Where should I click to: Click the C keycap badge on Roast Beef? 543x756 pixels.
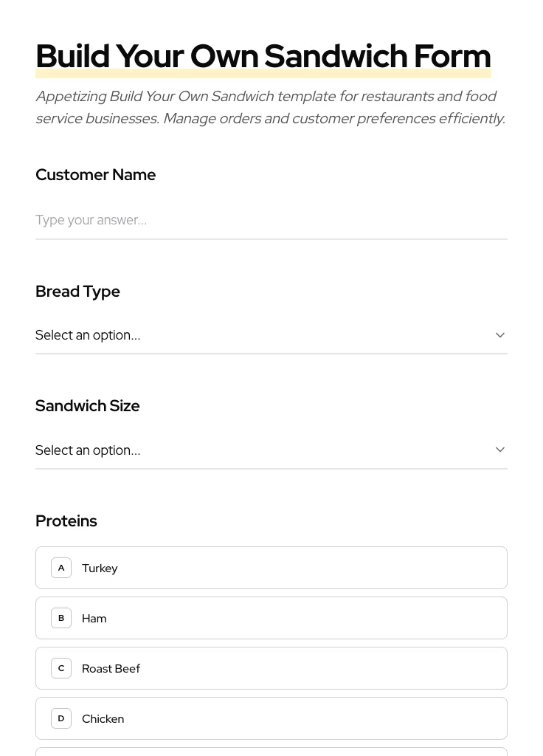61,668
